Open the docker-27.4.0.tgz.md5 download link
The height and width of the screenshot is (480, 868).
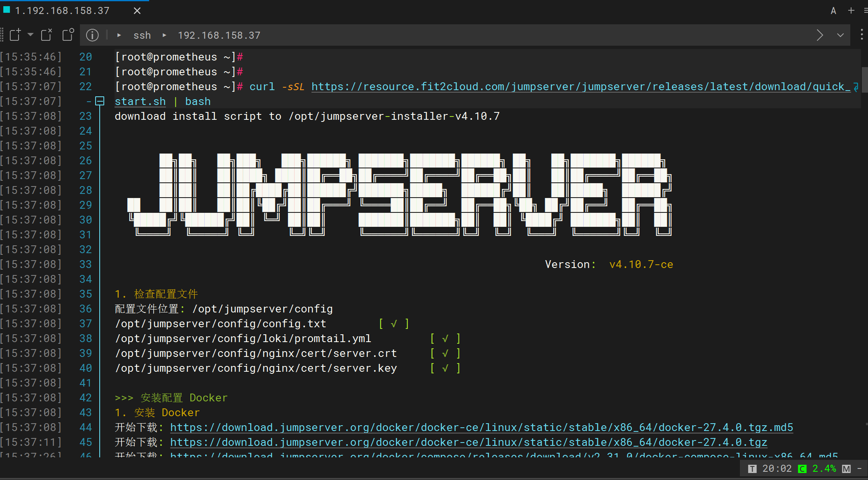pyautogui.click(x=482, y=427)
